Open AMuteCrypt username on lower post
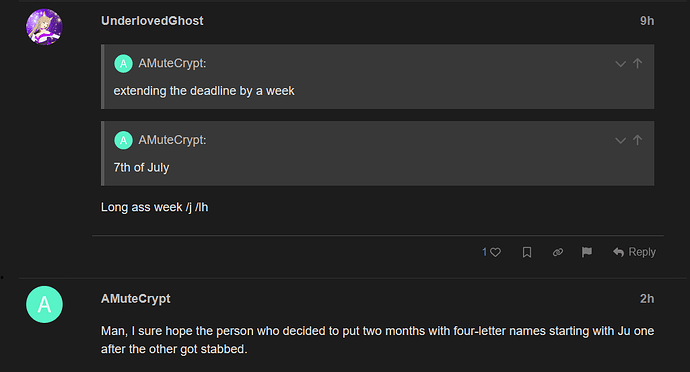 click(136, 298)
